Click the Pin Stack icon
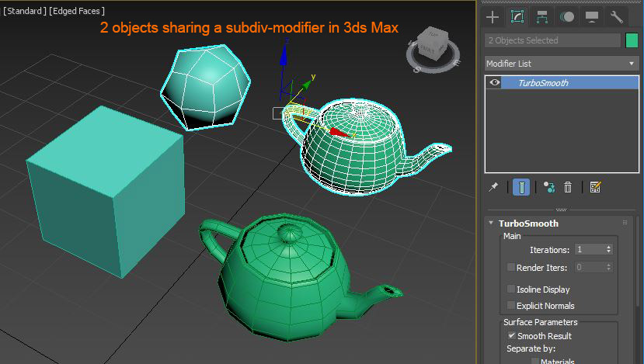The width and height of the screenshot is (644, 364). pyautogui.click(x=493, y=187)
